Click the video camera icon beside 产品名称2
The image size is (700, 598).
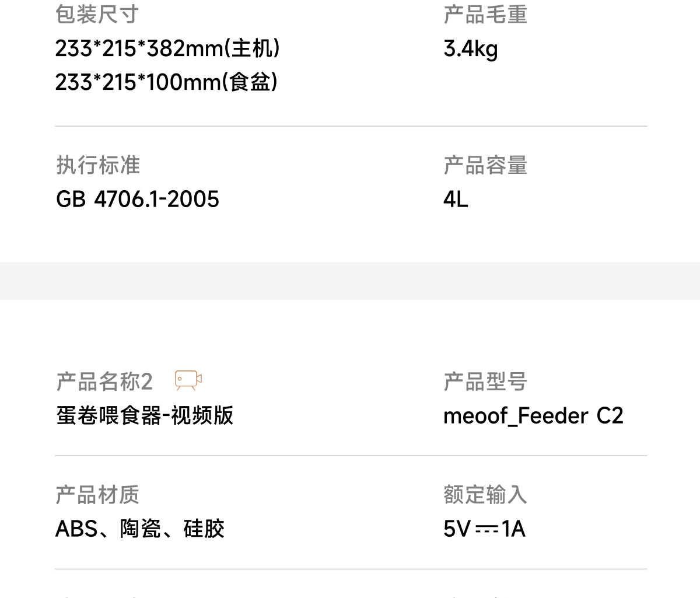tap(188, 380)
